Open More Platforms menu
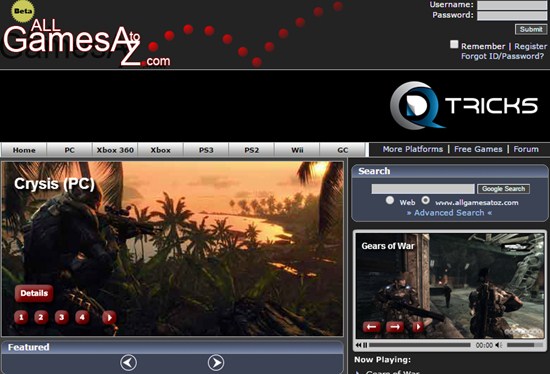Viewport: 550px width, 374px height. pyautogui.click(x=412, y=149)
